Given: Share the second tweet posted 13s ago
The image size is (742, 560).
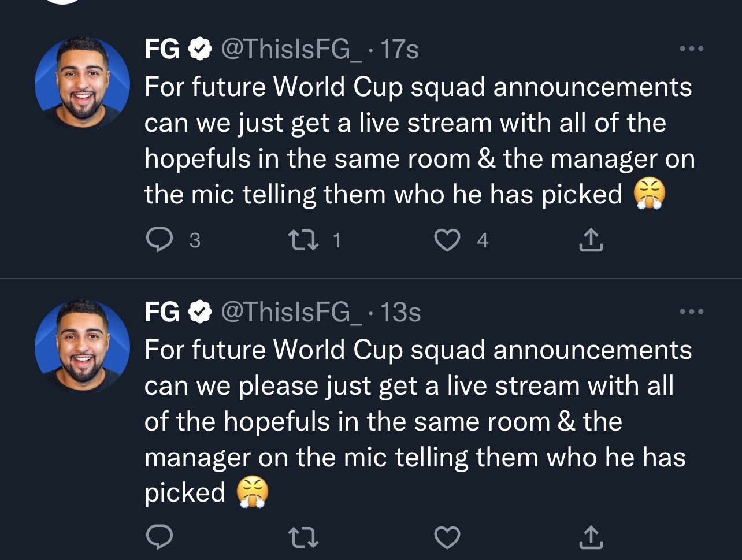Looking at the screenshot, I should [x=590, y=537].
